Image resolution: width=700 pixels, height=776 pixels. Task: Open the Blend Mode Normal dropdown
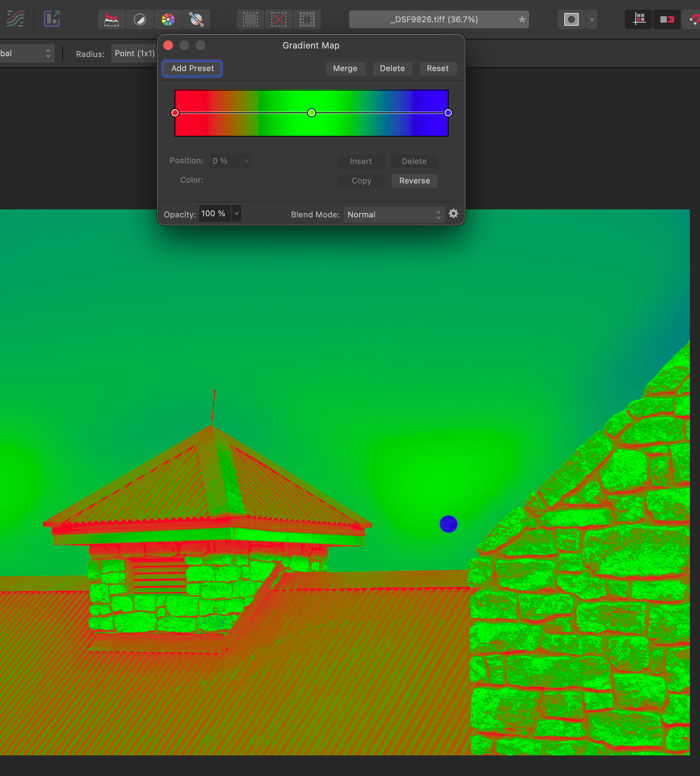[x=394, y=215]
